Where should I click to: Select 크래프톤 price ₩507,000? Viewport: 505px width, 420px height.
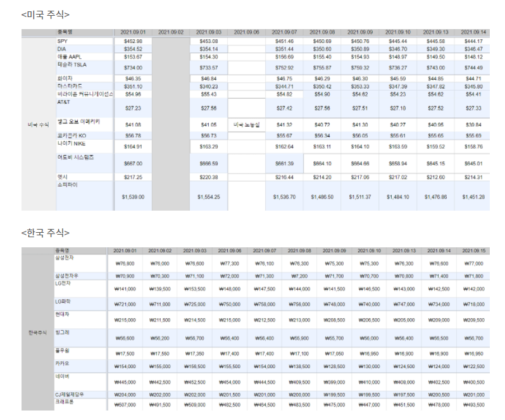125,405
